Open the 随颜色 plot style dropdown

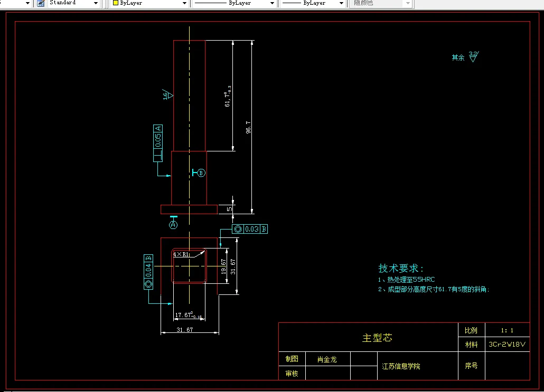tap(408, 3)
